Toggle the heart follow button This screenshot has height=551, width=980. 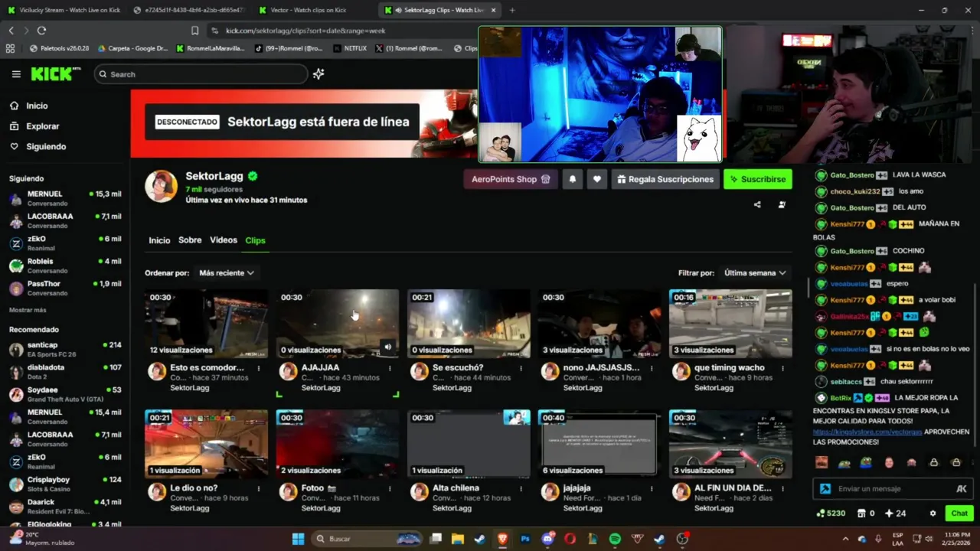(597, 179)
